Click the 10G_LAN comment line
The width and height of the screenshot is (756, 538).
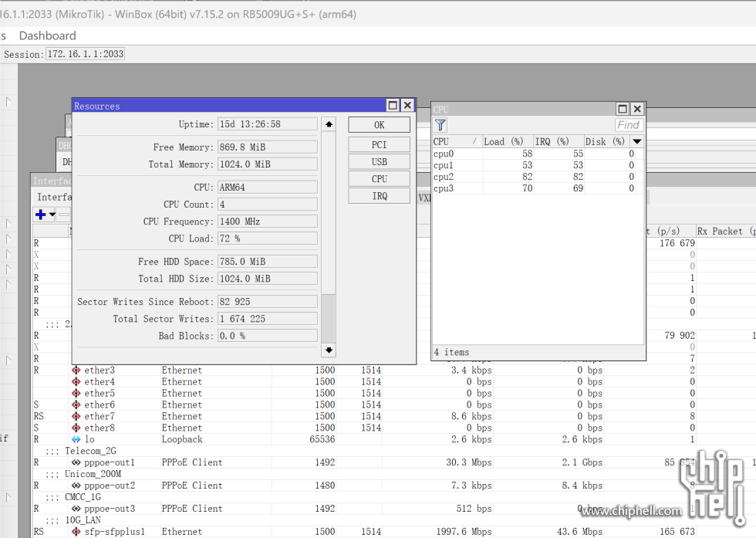(x=83, y=520)
